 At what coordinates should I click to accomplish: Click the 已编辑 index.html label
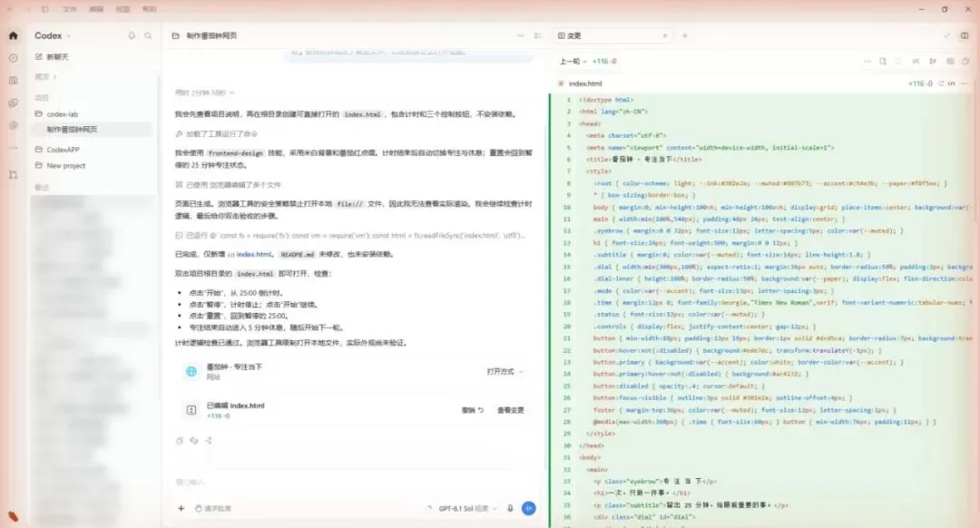pos(236,406)
